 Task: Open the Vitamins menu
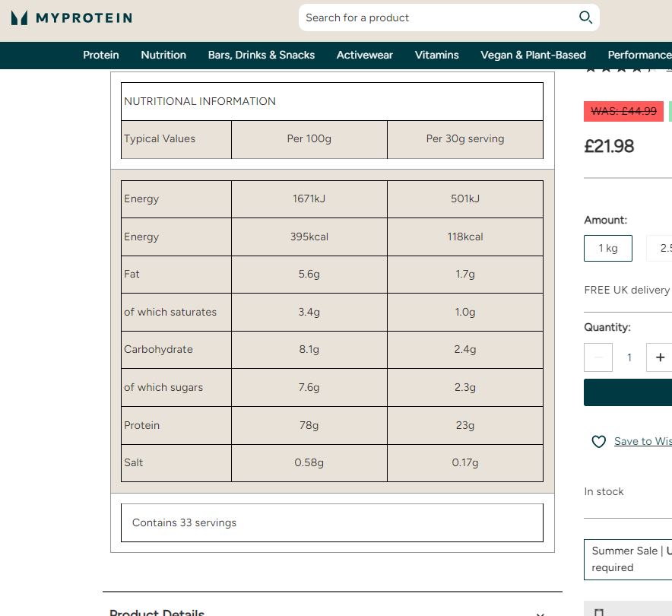click(x=436, y=55)
